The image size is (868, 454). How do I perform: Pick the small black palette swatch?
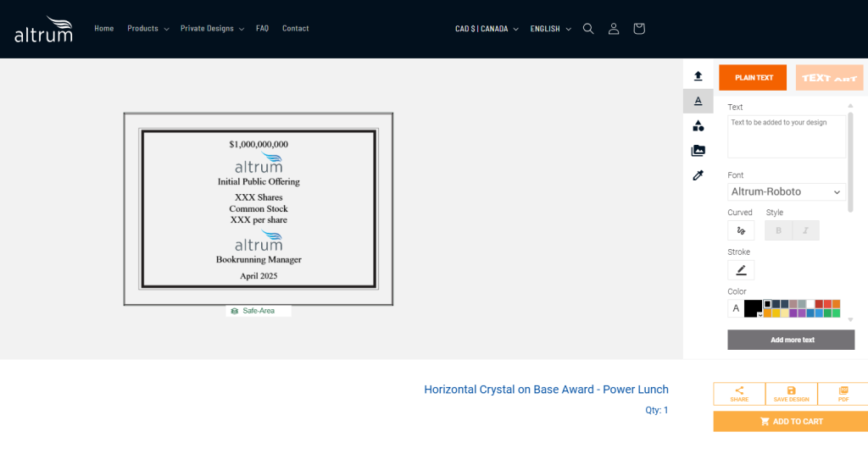(x=767, y=304)
